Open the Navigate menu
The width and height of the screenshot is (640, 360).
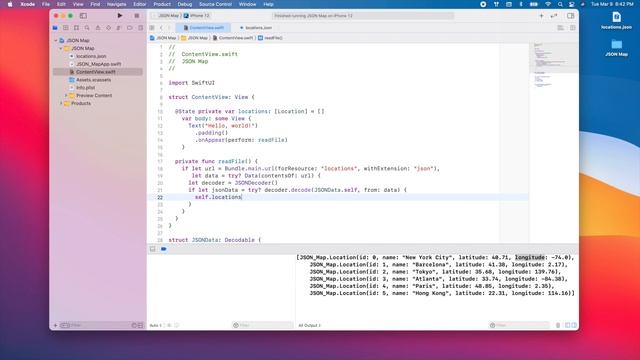click(116, 4)
